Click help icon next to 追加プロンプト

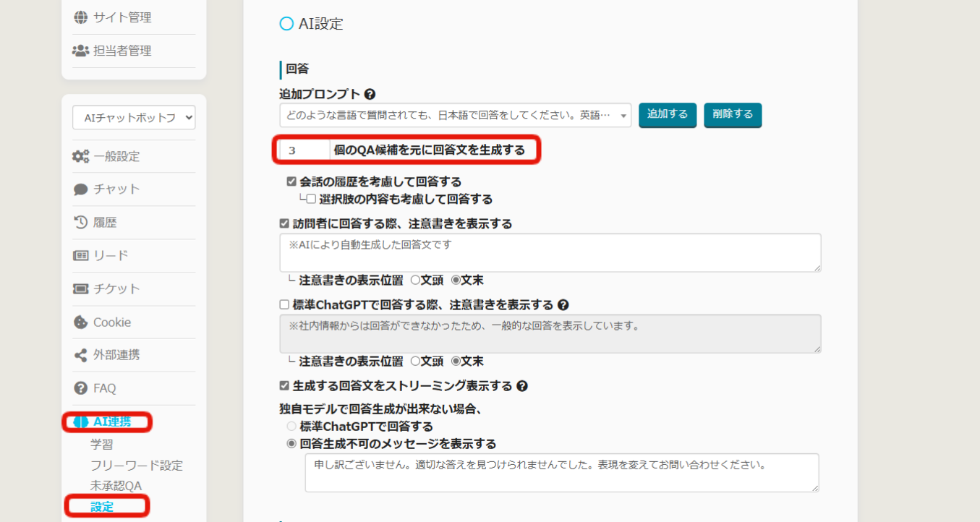(370, 94)
